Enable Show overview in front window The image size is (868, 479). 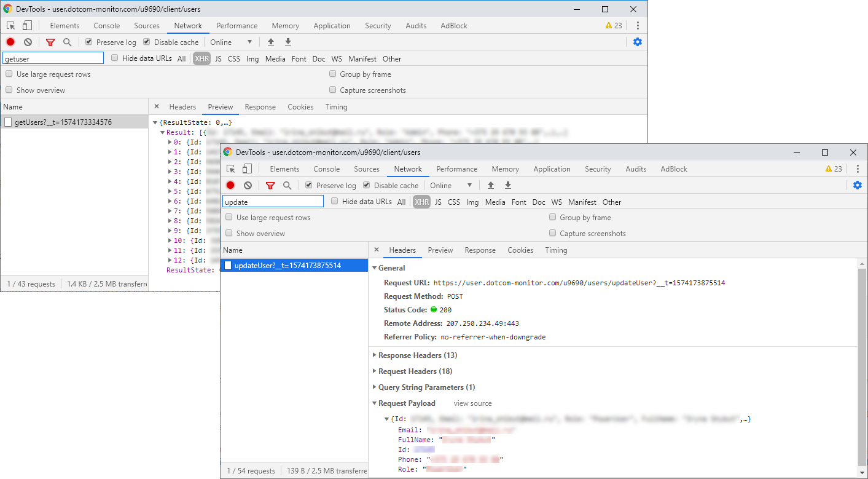[x=229, y=233]
